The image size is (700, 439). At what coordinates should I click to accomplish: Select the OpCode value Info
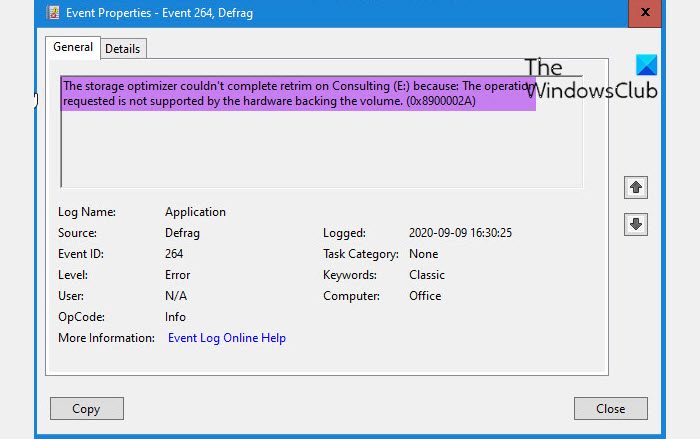[x=175, y=317]
